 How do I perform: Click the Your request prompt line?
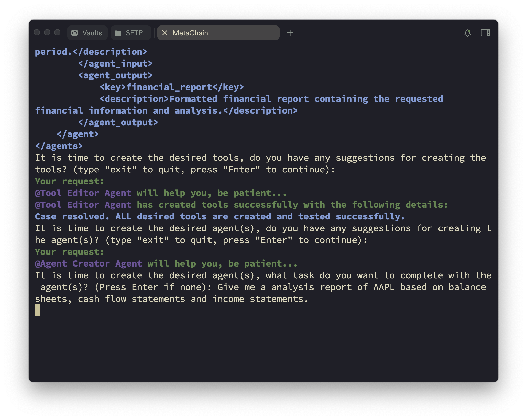(69, 251)
